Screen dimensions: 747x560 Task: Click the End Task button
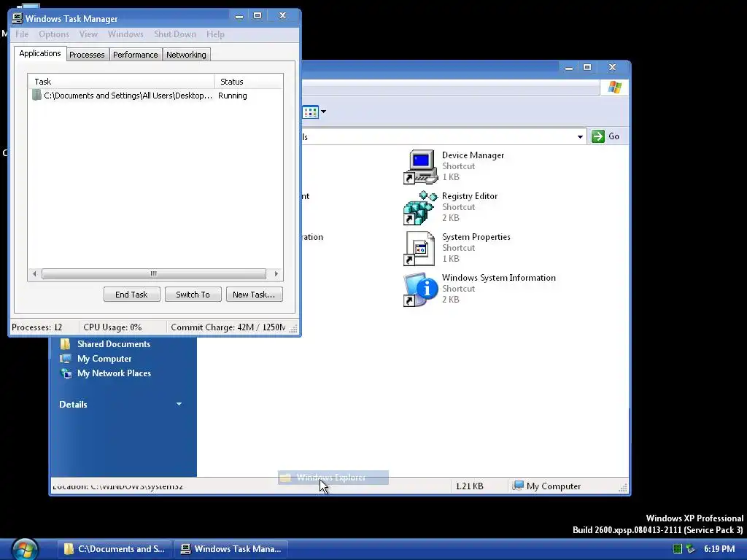click(131, 295)
